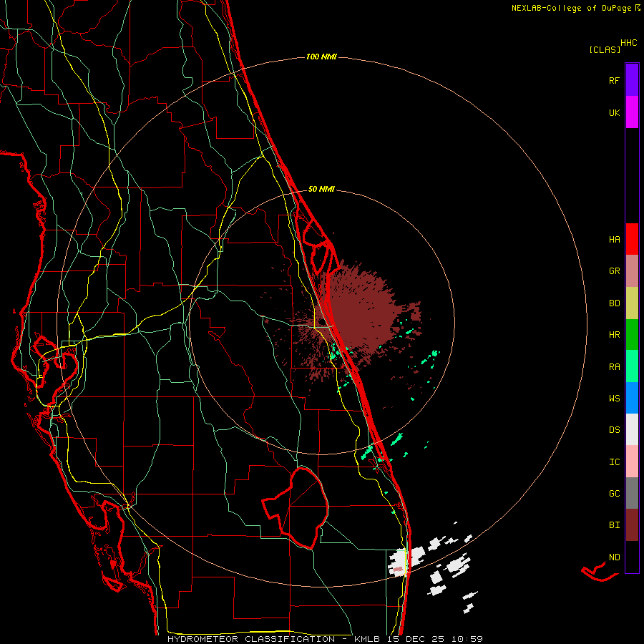Screen dimensions: 644x644
Task: Click the NEXLAB-College of DuPage text
Action: [x=572, y=8]
